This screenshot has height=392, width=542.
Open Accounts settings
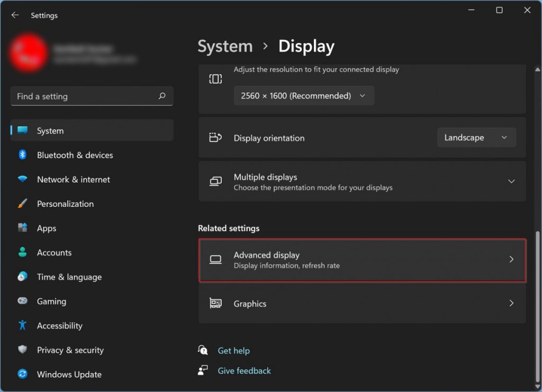click(55, 252)
